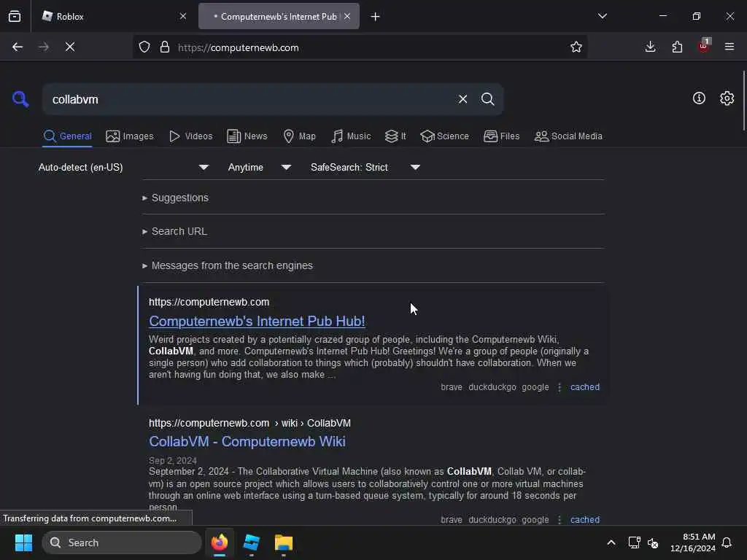Switch to It search category

[395, 136]
